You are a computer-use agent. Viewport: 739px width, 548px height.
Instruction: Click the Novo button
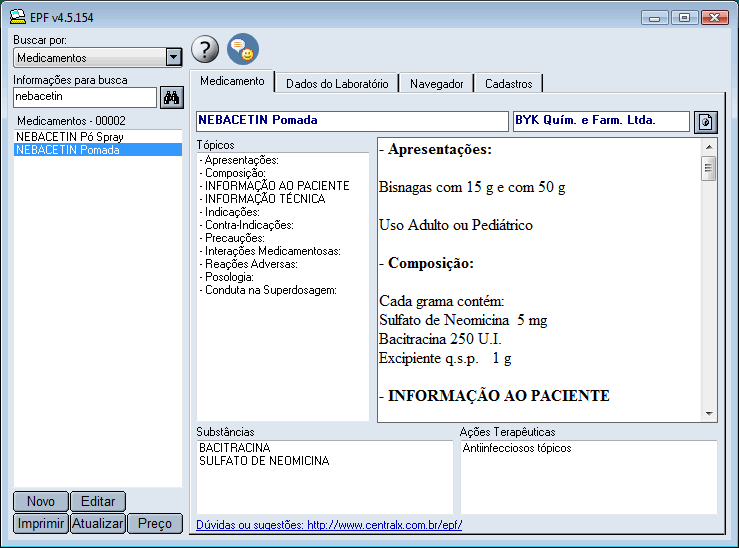(41, 501)
